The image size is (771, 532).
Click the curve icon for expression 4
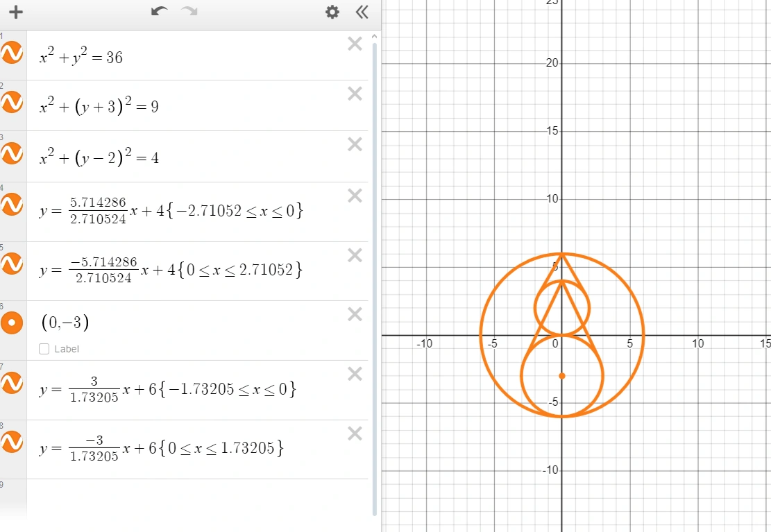(x=12, y=205)
